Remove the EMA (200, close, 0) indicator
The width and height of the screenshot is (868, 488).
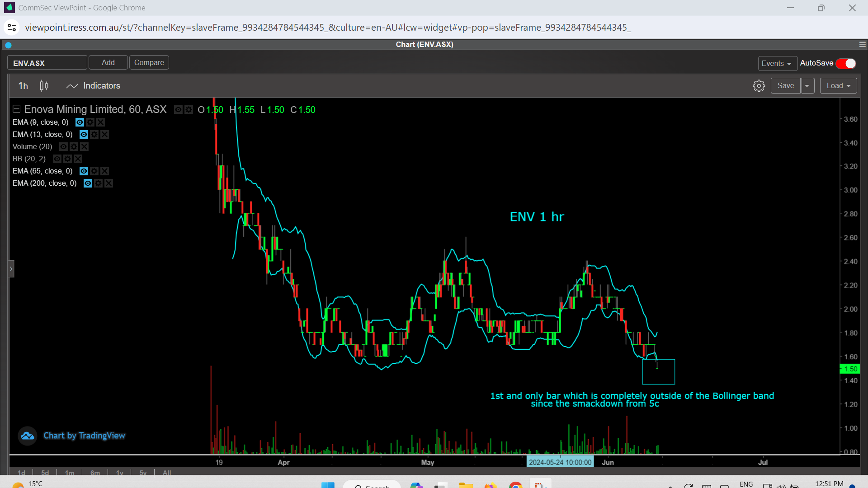click(108, 183)
